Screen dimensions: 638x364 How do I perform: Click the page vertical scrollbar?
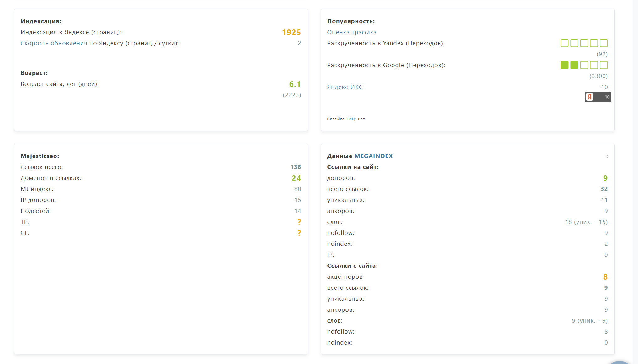635,182
